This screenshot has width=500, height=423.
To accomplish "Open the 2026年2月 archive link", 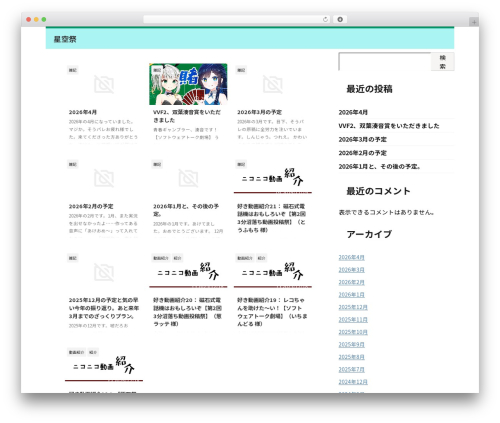I will point(351,282).
